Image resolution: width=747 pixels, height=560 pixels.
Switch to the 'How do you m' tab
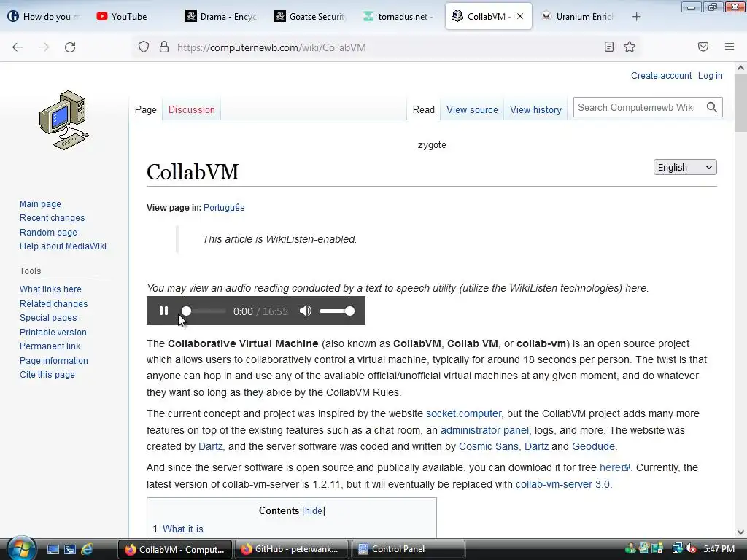pos(44,17)
